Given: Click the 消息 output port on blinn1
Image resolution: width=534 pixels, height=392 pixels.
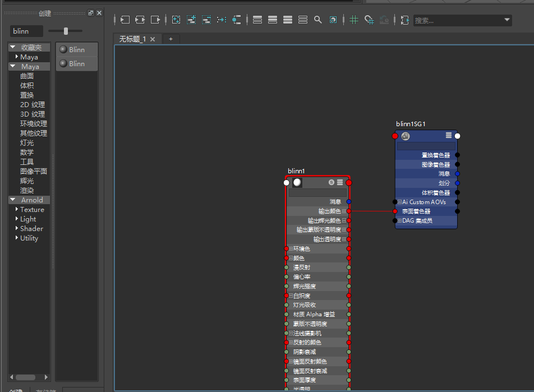Looking at the screenshot, I should tap(349, 202).
